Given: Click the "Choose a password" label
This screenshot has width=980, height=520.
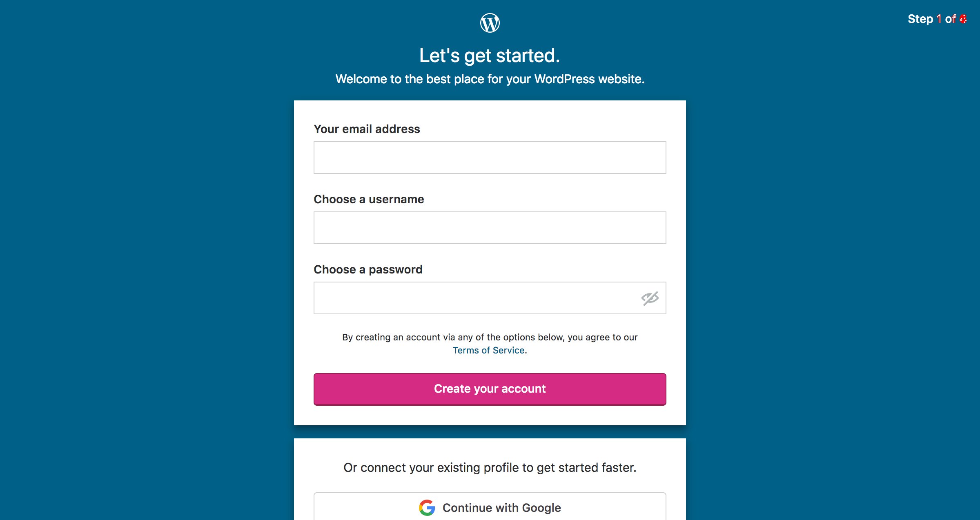Looking at the screenshot, I should (367, 269).
